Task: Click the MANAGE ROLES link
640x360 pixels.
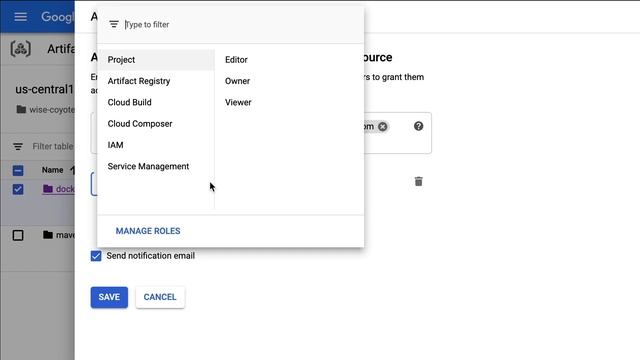Action: (x=148, y=231)
